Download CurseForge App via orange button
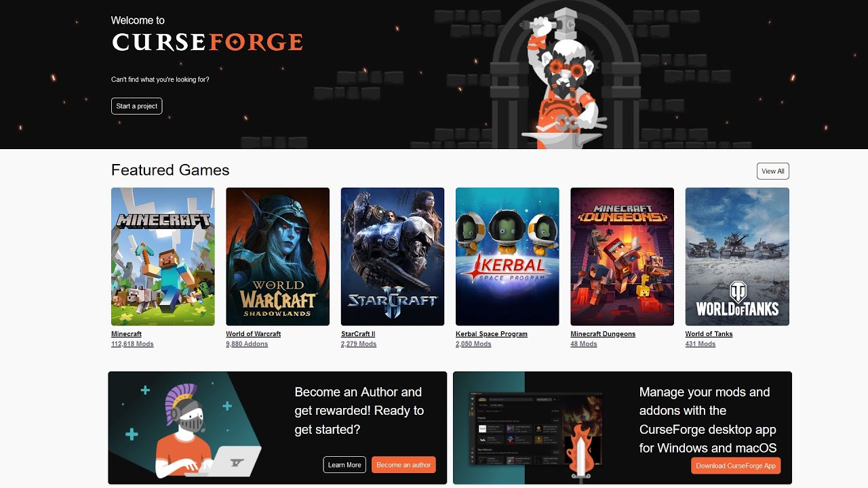 [x=736, y=466]
